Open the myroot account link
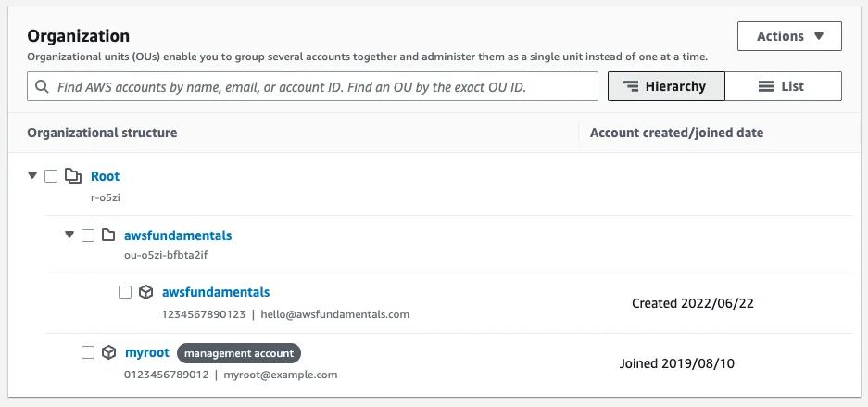 147,352
